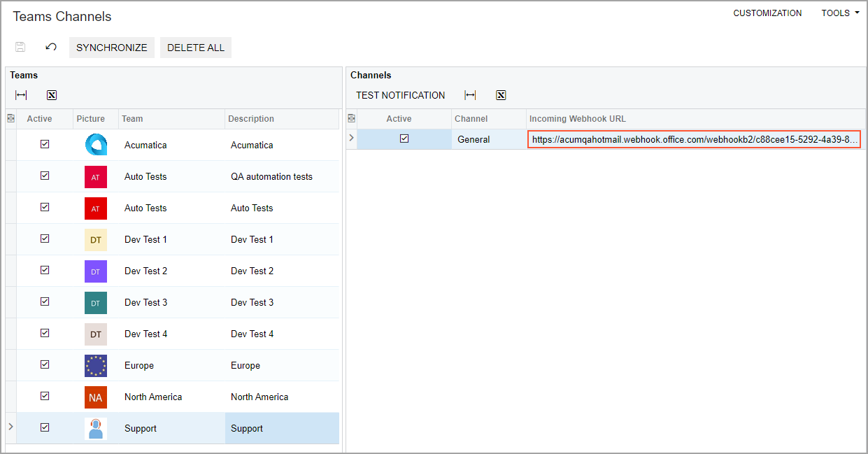
Task: Open the Customization menu
Action: 767,13
